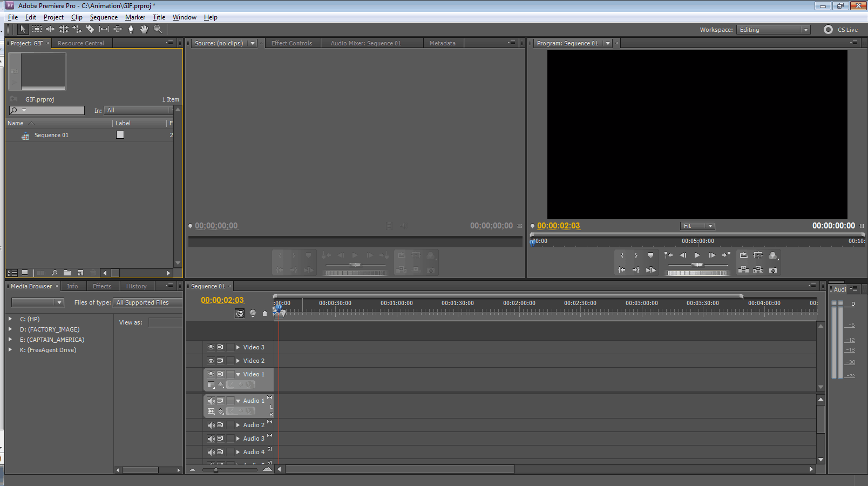
Task: Toggle Safe Margins in Program monitor
Action: point(758,255)
